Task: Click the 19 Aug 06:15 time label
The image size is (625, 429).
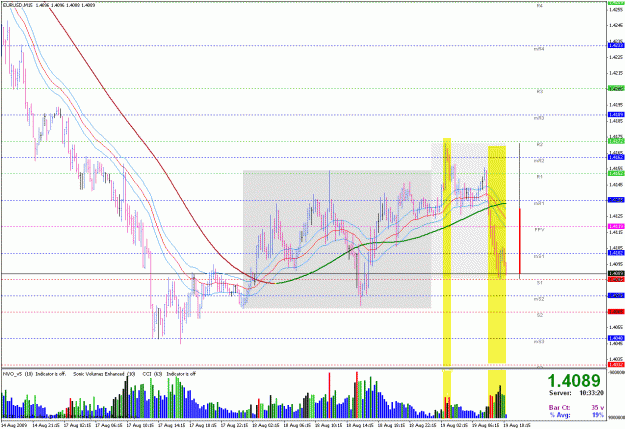Action: (x=483, y=425)
